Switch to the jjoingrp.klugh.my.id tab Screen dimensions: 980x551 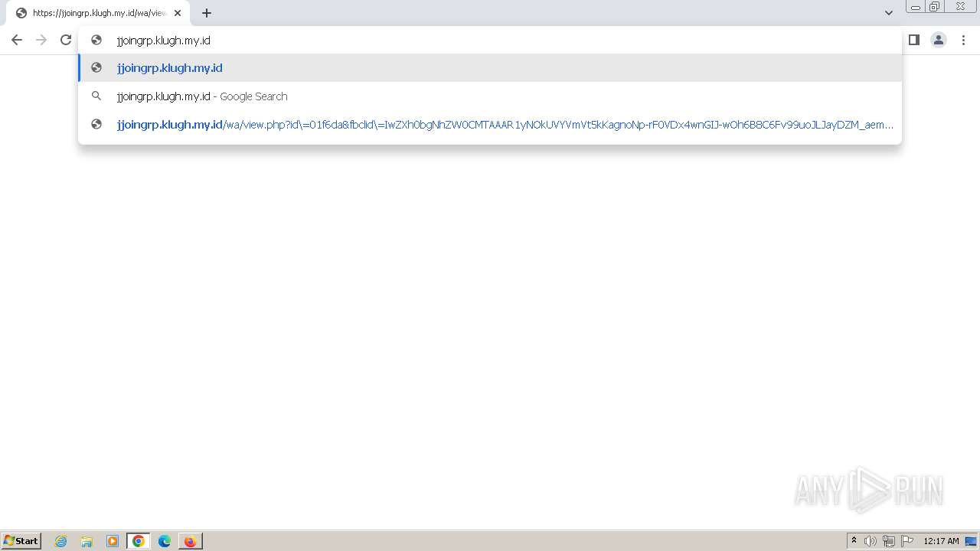pos(98,13)
